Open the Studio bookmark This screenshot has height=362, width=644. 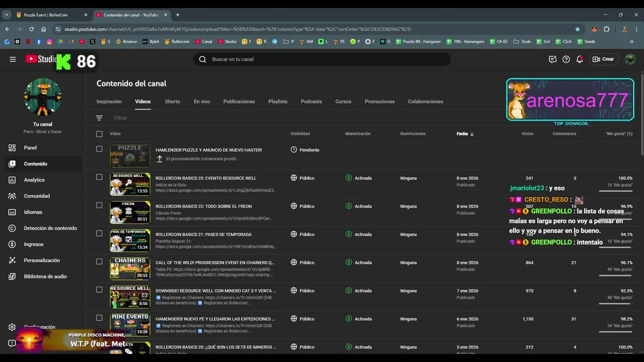point(227,42)
